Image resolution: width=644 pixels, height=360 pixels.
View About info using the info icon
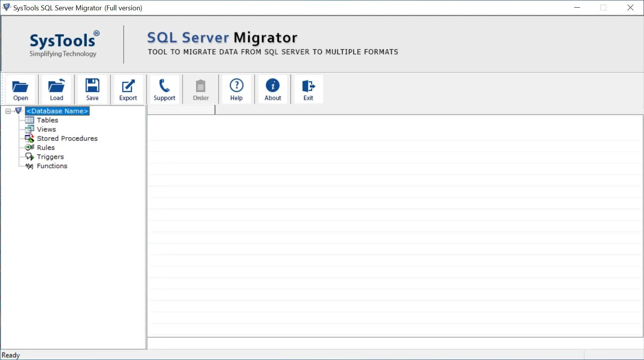coord(272,89)
